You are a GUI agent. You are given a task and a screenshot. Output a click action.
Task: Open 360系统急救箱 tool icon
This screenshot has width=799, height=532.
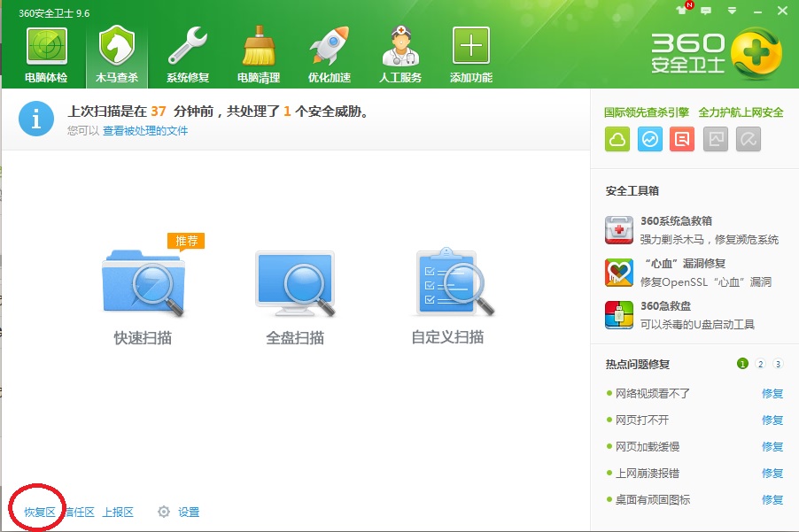(619, 230)
